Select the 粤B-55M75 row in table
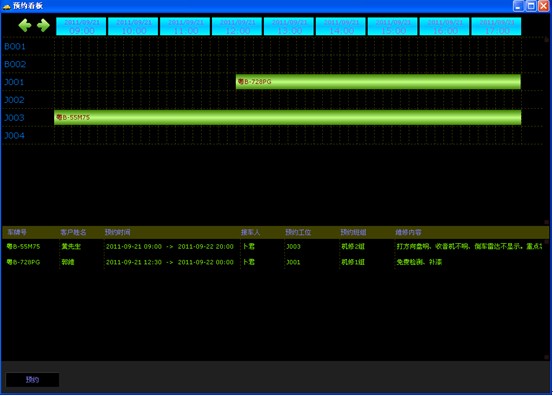The image size is (553, 396). 274,246
